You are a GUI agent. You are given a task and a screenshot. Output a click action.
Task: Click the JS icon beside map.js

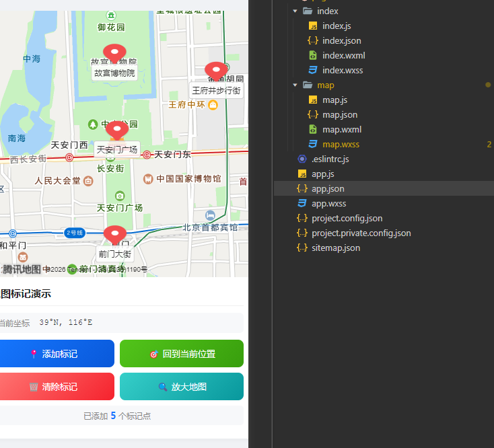tap(313, 100)
